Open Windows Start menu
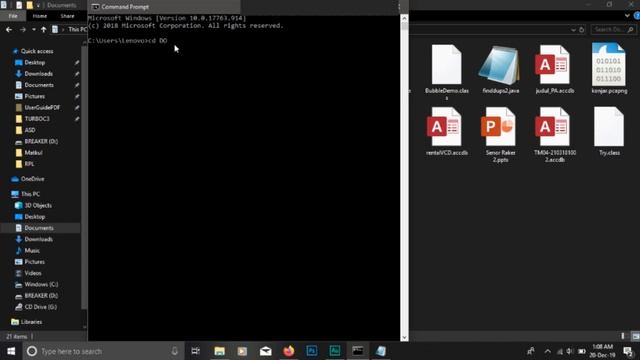640x360 pixels. click(x=11, y=351)
